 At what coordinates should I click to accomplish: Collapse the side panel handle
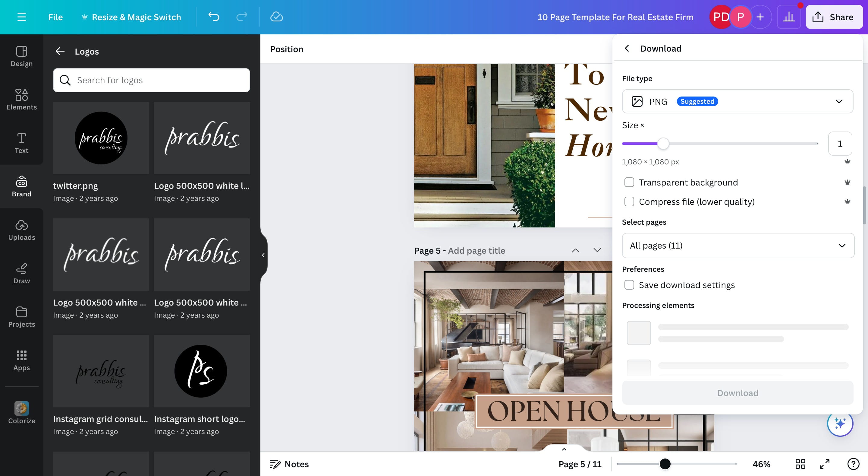pyautogui.click(x=263, y=255)
